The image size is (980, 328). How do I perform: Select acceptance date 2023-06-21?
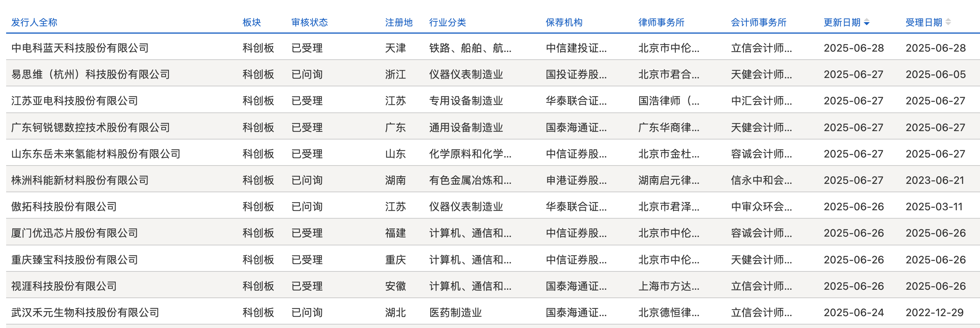(935, 180)
